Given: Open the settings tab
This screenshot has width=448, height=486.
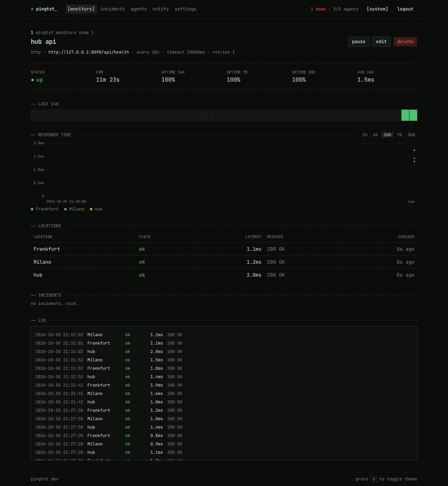Looking at the screenshot, I should [x=185, y=9].
